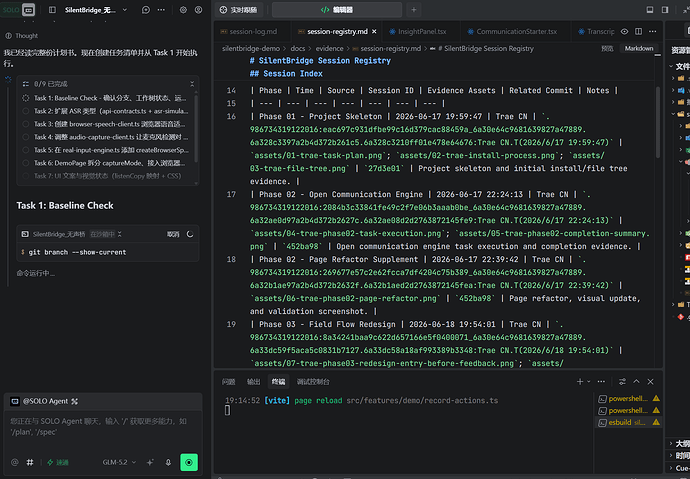Toggle the green lightning mode option
Screen dimensions: 690x479
58,462
